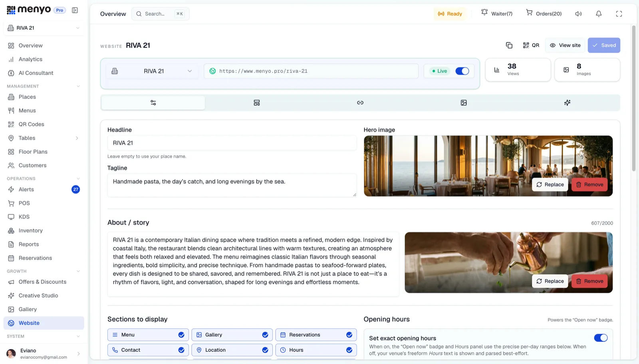The height and width of the screenshot is (364, 639).
Task: Collapse the sidebar panel icon
Action: click(x=75, y=10)
